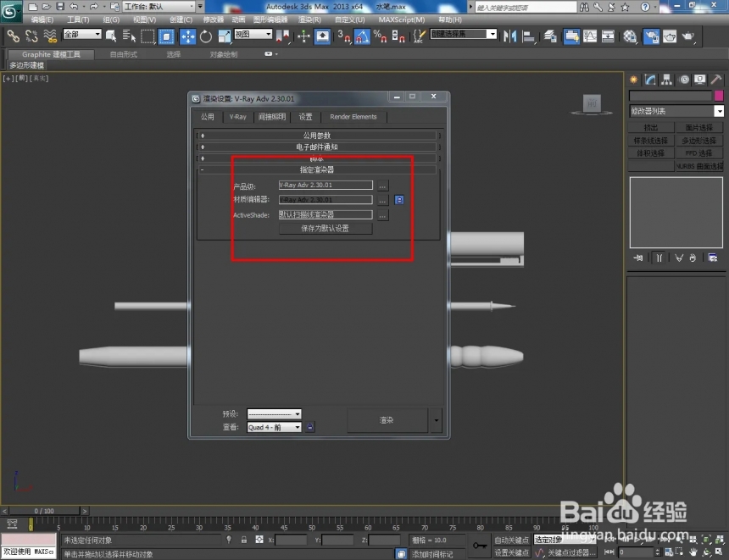This screenshot has width=729, height=560.
Task: Click the time slider showing 0 / 100
Action: 44,511
